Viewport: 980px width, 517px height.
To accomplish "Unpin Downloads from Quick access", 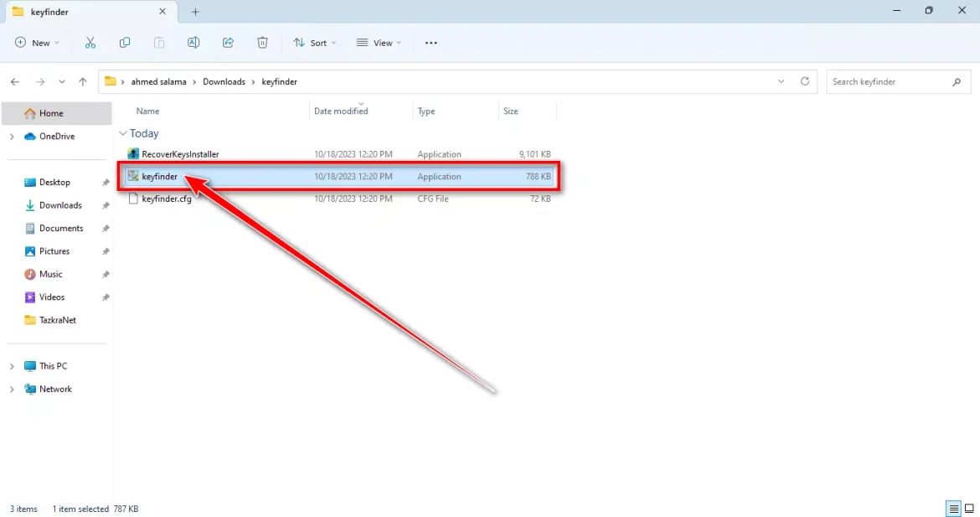I will (x=106, y=205).
